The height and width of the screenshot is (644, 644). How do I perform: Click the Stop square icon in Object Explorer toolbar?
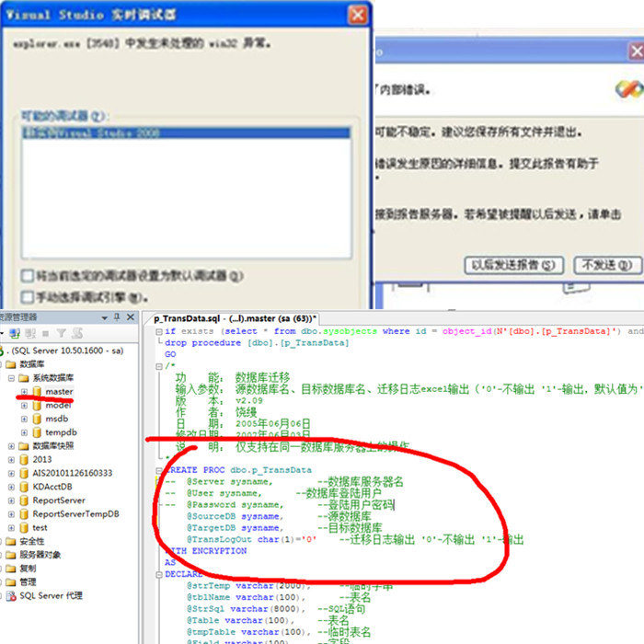pyautogui.click(x=46, y=333)
